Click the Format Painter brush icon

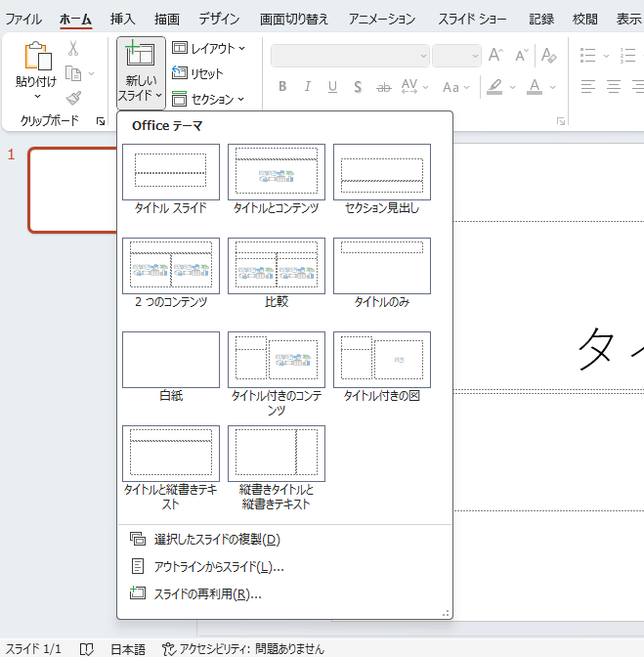click(73, 99)
